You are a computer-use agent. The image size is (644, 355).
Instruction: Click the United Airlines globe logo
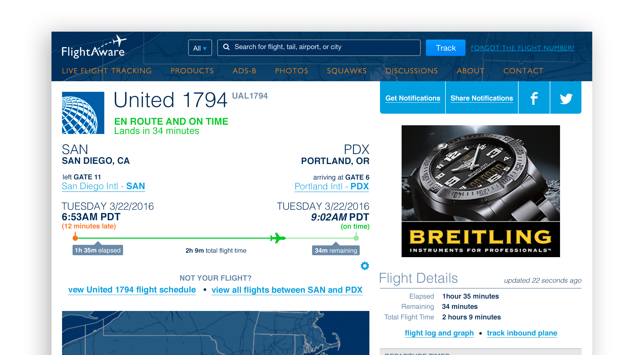click(83, 113)
